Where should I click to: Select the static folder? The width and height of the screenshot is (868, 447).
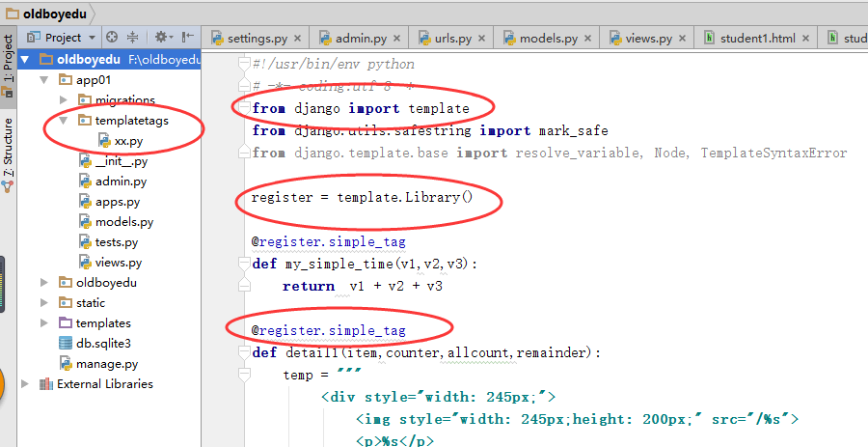(91, 302)
